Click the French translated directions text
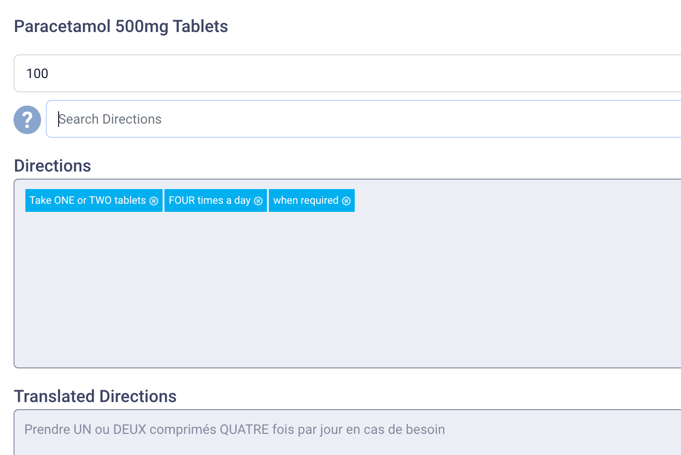The image size is (681, 455). tap(234, 430)
